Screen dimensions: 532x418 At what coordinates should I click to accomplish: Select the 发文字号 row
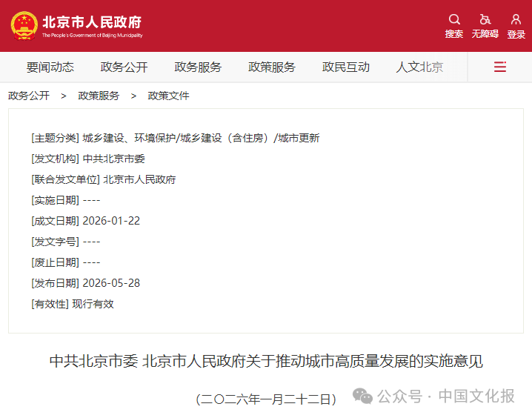(x=66, y=242)
